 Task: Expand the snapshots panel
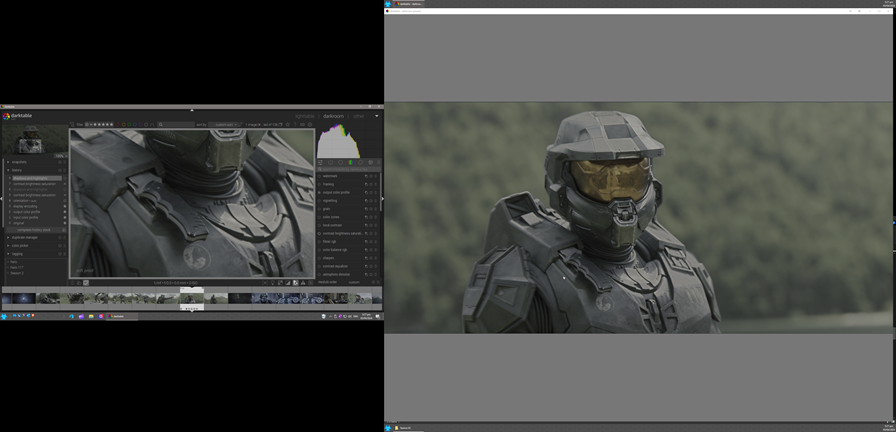click(x=8, y=162)
